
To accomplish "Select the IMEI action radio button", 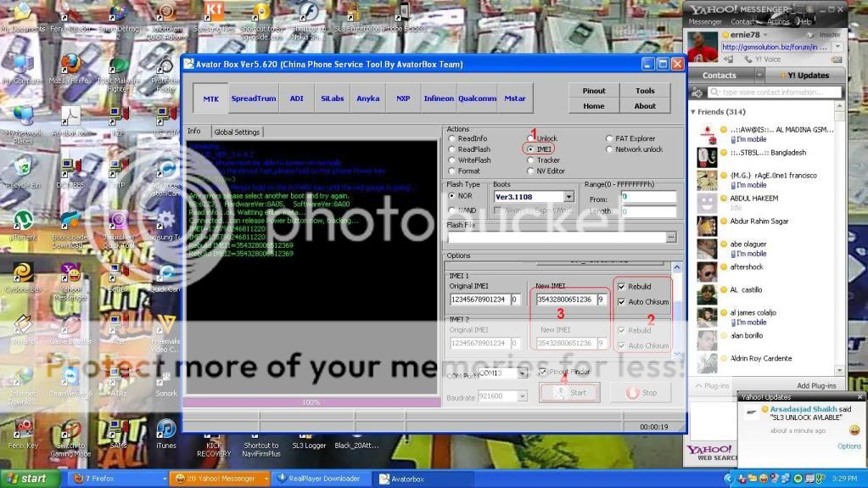I will pyautogui.click(x=531, y=149).
